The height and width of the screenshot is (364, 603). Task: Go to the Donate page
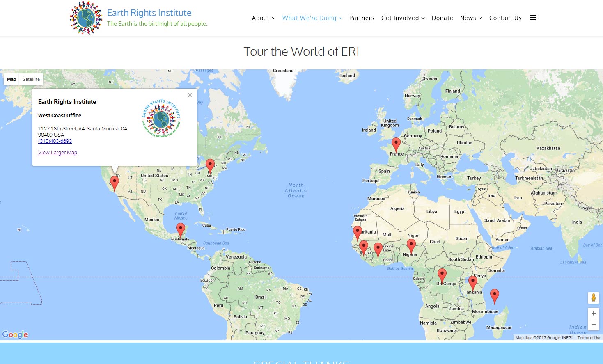tap(442, 18)
